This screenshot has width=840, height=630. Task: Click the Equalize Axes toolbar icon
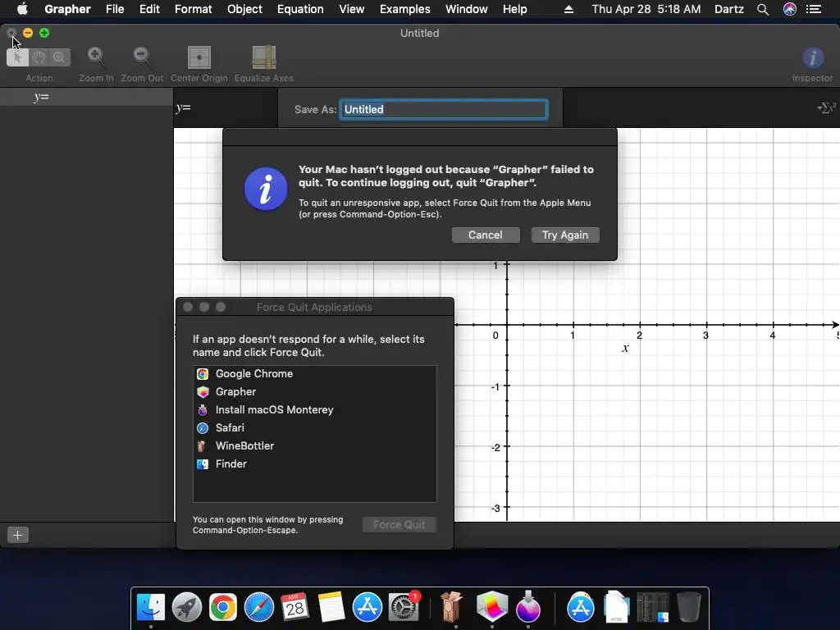point(263,57)
